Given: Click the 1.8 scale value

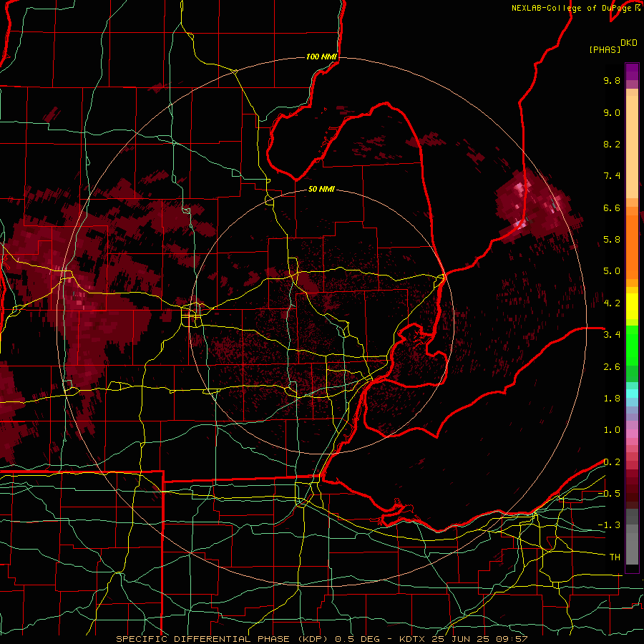Looking at the screenshot, I should pyautogui.click(x=612, y=399).
